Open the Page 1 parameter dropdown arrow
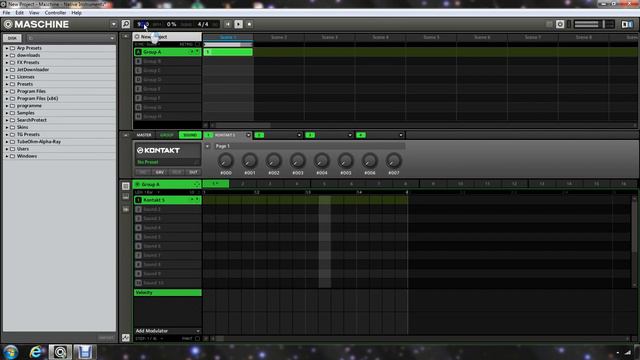This screenshot has height=360, width=640. point(208,146)
